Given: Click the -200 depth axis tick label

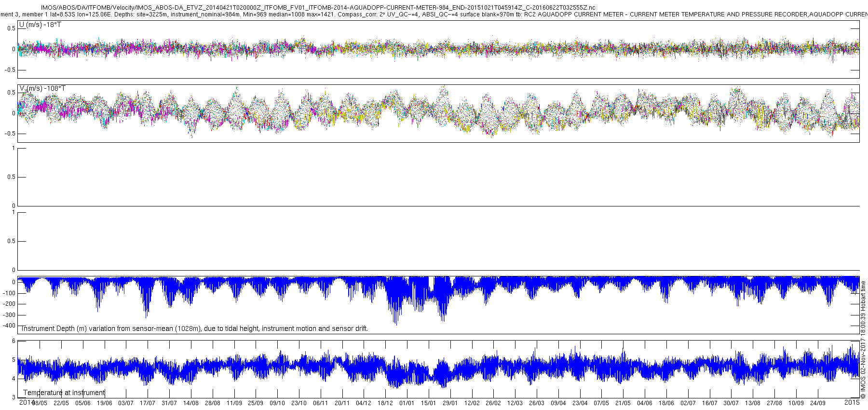Looking at the screenshot, I should 9,304.
